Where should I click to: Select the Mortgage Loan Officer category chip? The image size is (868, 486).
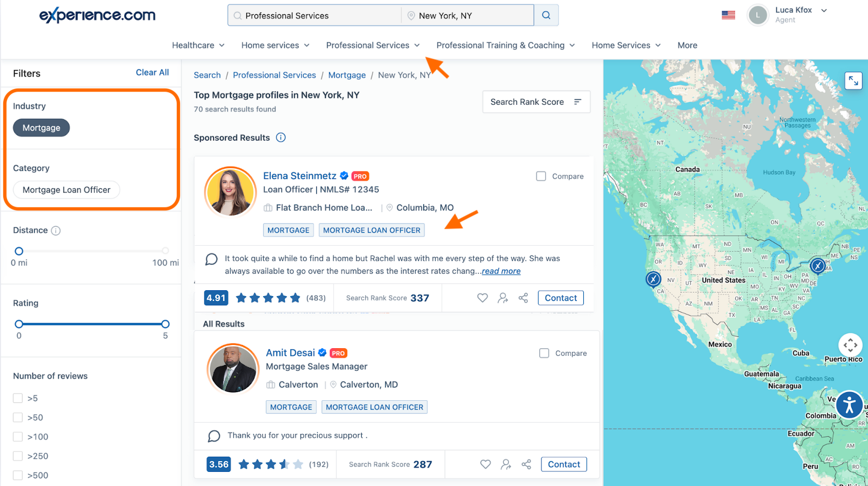click(x=66, y=190)
